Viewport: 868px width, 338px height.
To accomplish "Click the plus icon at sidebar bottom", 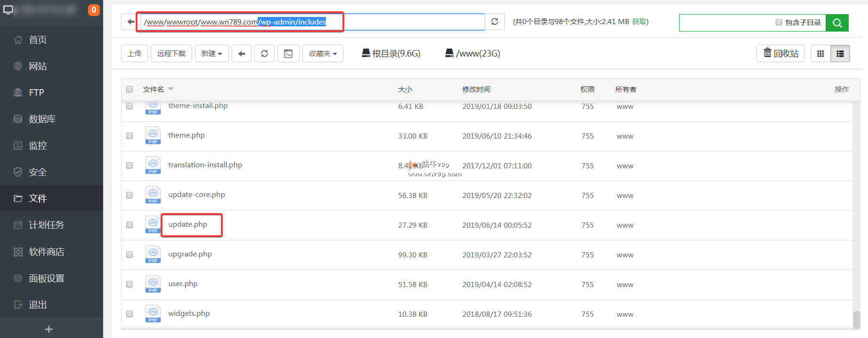I will pos(49,329).
